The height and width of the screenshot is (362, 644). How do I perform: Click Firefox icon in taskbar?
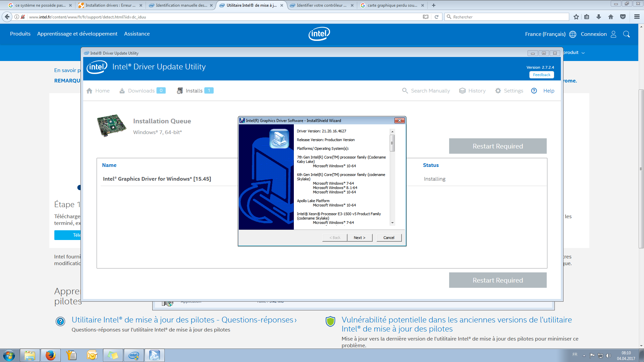[51, 355]
